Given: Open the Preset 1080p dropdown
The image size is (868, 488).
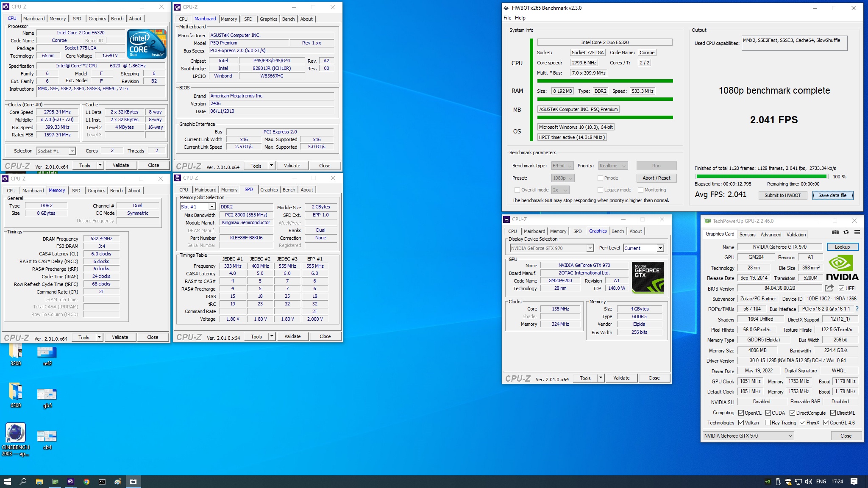Looking at the screenshot, I should coord(562,178).
